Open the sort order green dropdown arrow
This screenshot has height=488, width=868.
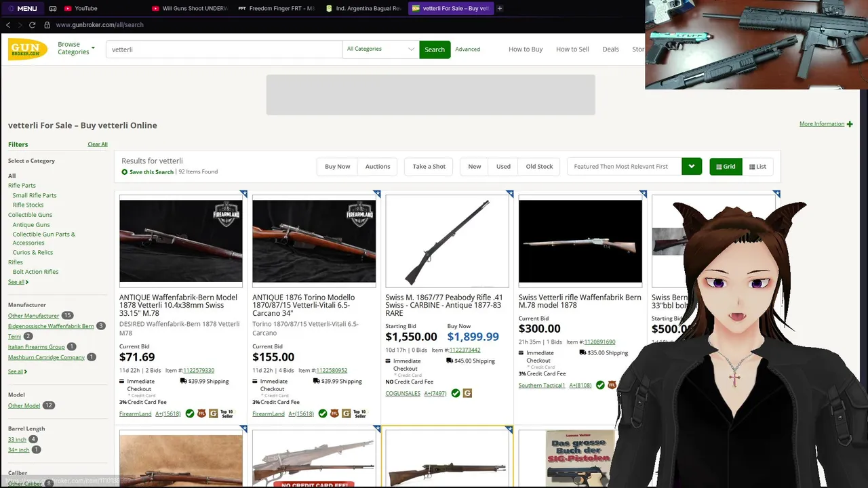tap(692, 167)
